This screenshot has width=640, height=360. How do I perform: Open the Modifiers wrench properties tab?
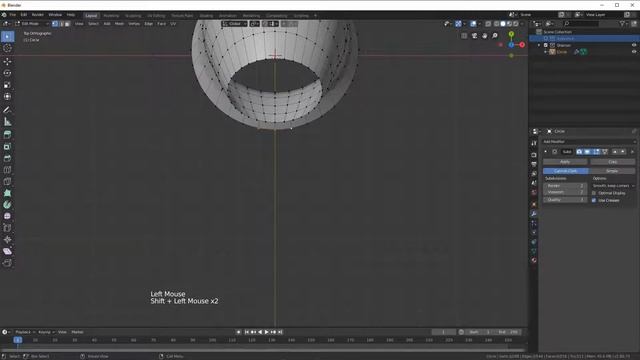(x=533, y=213)
